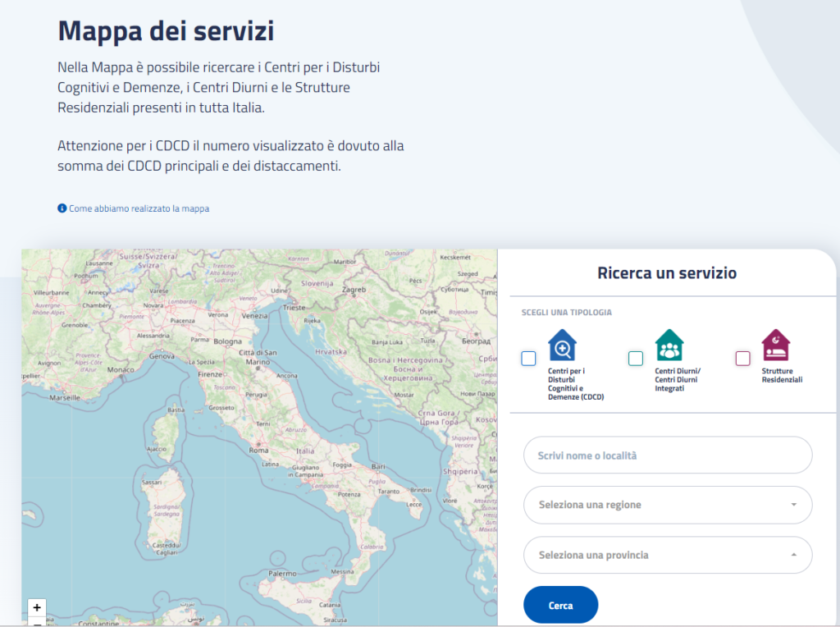Viewport: 840px width, 627px height.
Task: Click Roma on the map
Action: (258, 451)
